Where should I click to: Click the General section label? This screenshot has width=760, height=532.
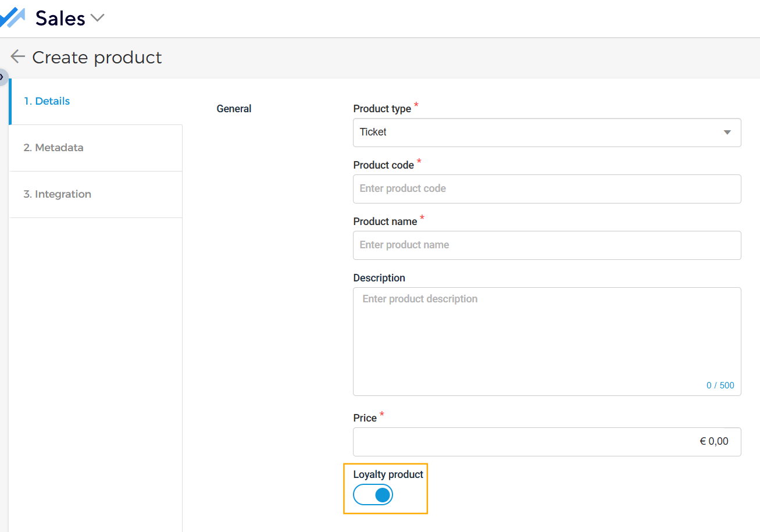click(234, 109)
